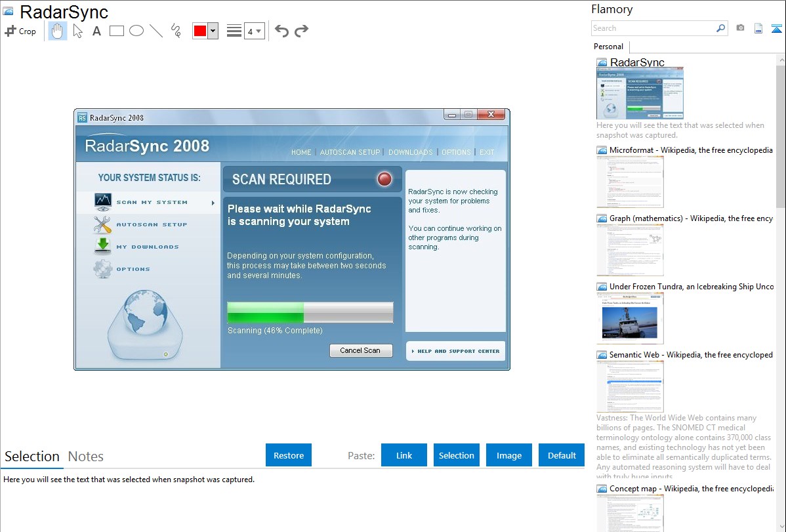
Task: Click the Scanning (46% Complete) text
Action: (275, 331)
